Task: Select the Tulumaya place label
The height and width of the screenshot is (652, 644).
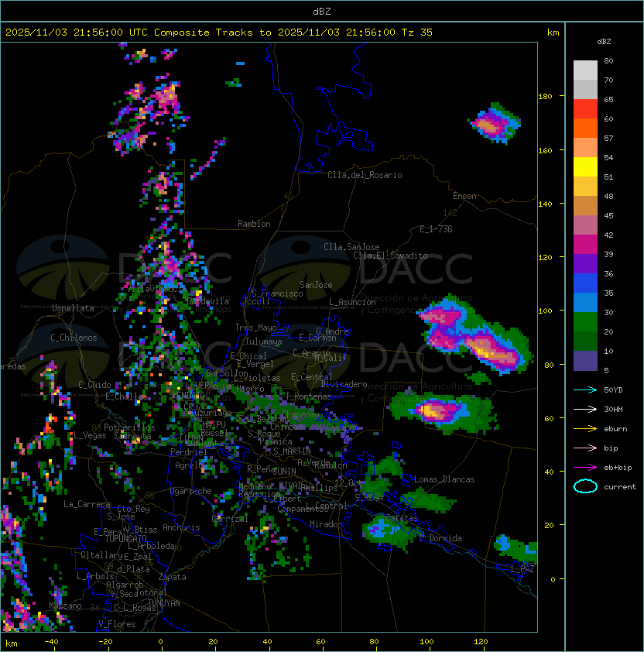Action: [x=264, y=341]
